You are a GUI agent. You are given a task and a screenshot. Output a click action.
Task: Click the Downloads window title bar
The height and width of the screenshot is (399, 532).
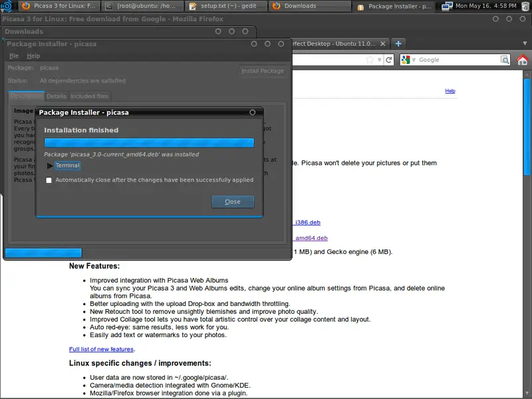coord(128,31)
